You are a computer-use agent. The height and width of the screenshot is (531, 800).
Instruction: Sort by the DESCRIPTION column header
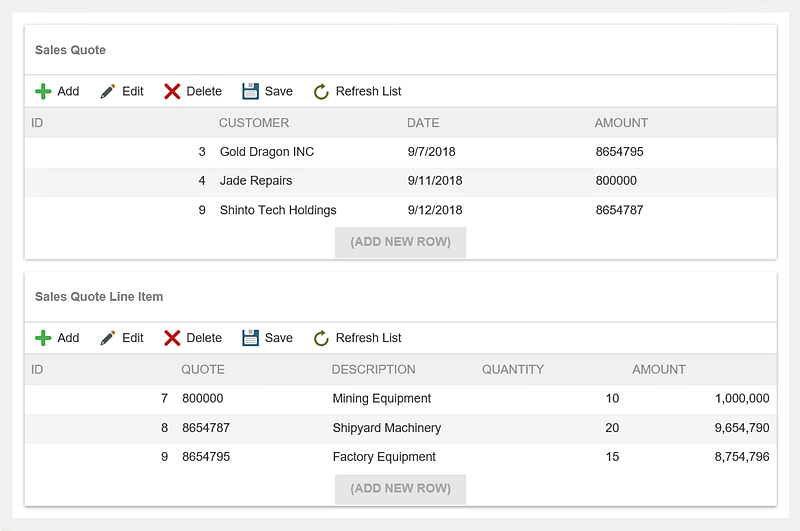point(373,369)
